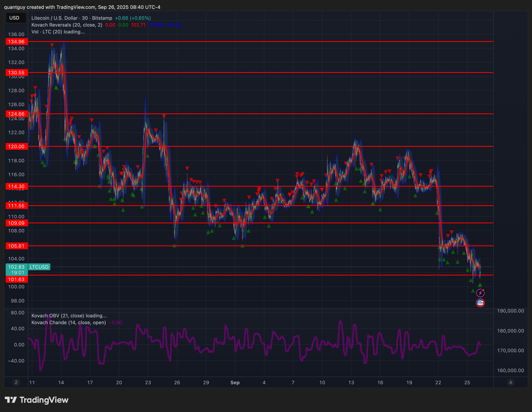532x412 pixels.
Task: Select the red sell arrow near 134.96 level
Action: pyautogui.click(x=52, y=45)
